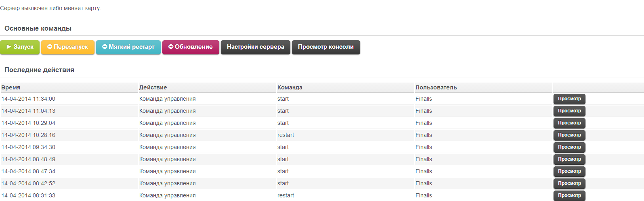Open Просмотр консоли console view
644x201 pixels.
pyautogui.click(x=326, y=47)
